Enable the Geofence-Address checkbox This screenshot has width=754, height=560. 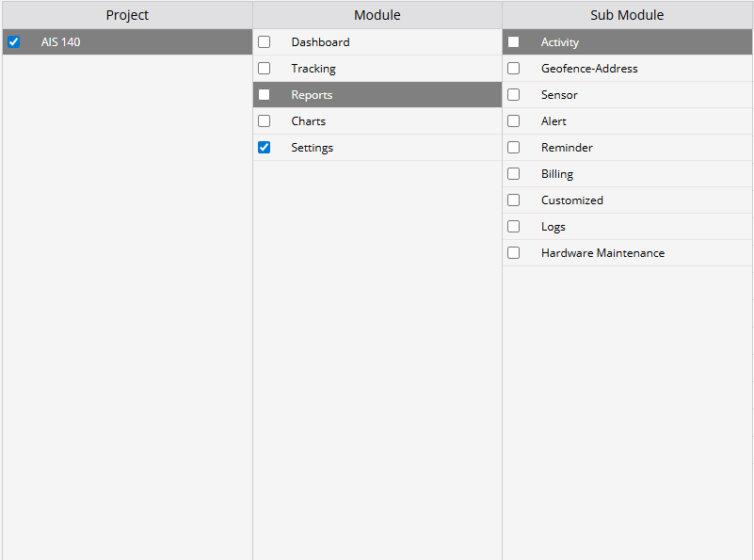point(514,69)
